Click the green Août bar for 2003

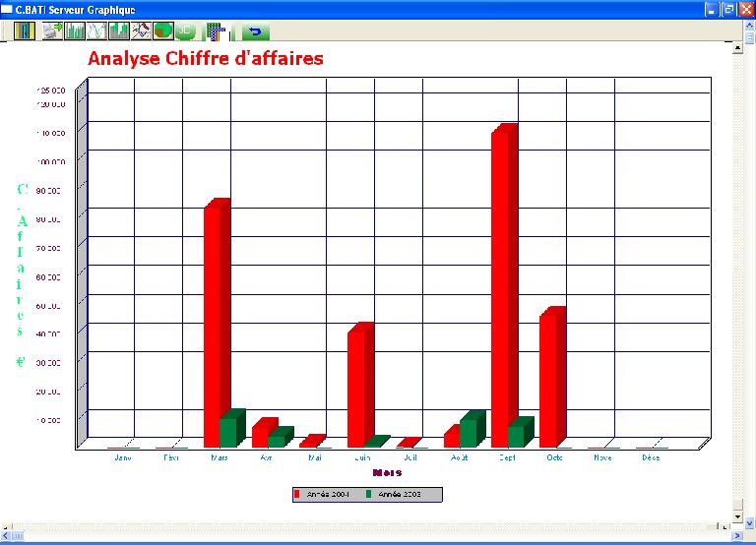tap(469, 431)
